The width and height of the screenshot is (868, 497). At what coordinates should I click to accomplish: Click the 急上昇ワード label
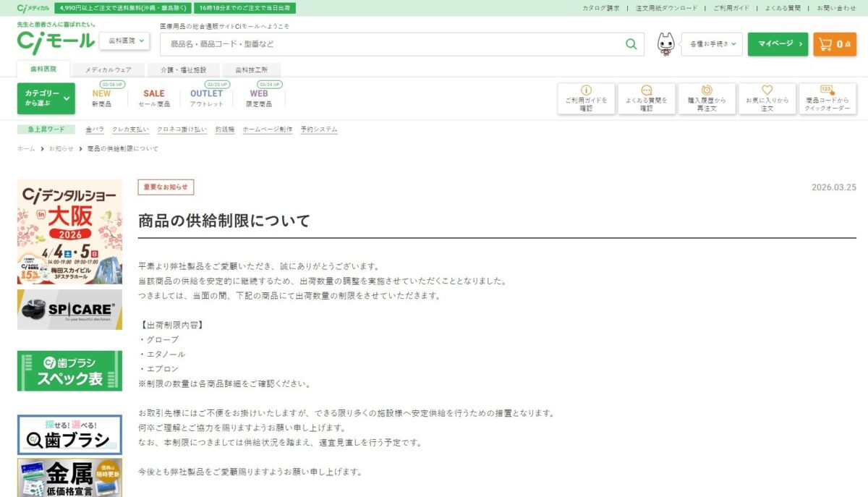46,129
